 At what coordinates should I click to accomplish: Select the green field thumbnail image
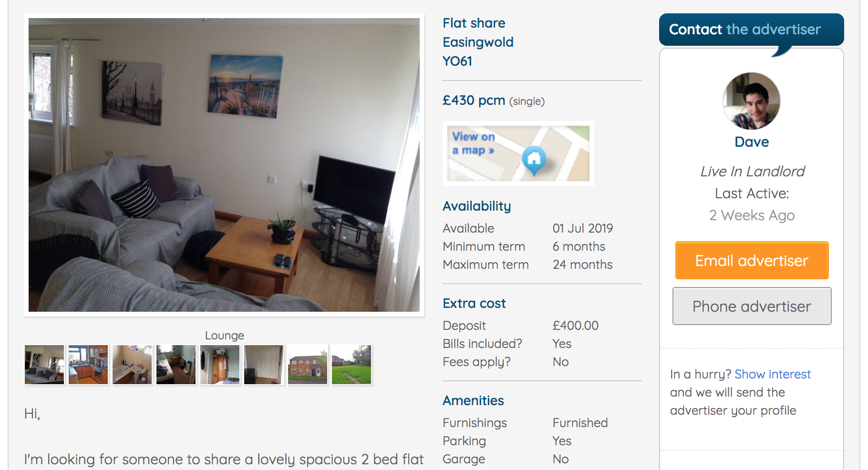click(351, 365)
